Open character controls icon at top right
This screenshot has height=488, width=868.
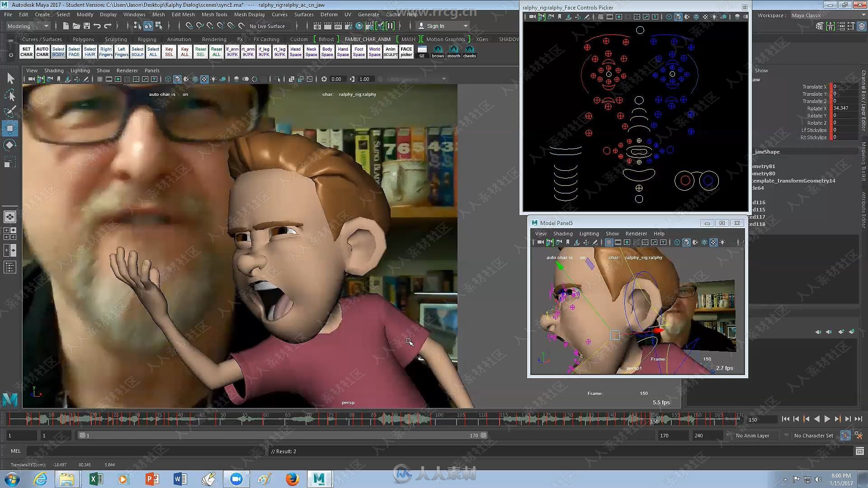[x=830, y=26]
